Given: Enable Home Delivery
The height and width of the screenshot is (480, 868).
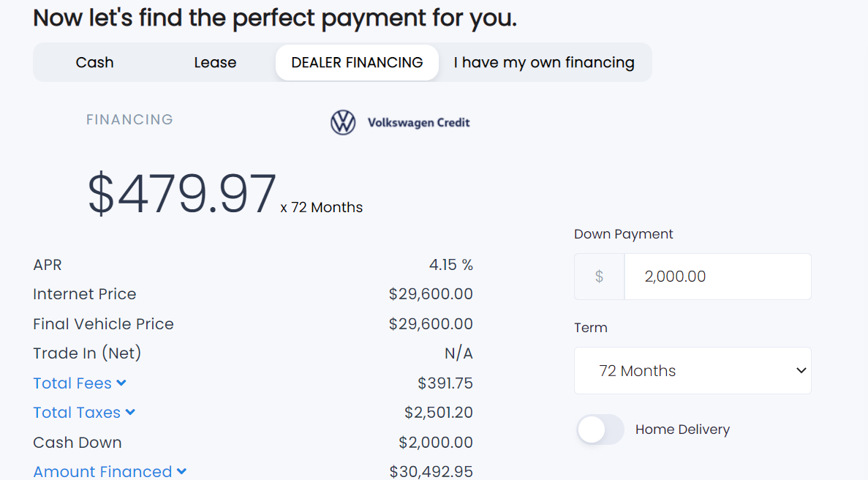Looking at the screenshot, I should pos(600,431).
